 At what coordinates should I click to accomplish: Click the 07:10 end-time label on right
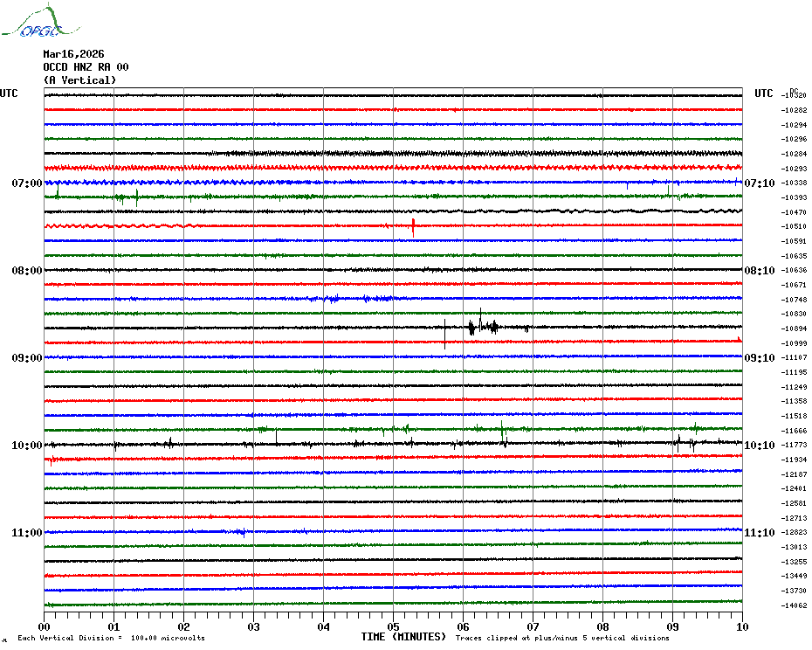click(x=759, y=183)
